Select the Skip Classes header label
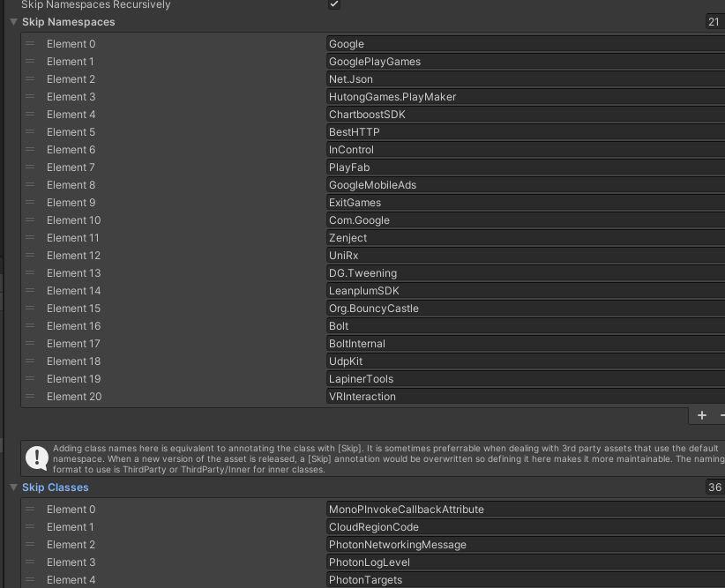This screenshot has height=588, width=725. [x=55, y=488]
